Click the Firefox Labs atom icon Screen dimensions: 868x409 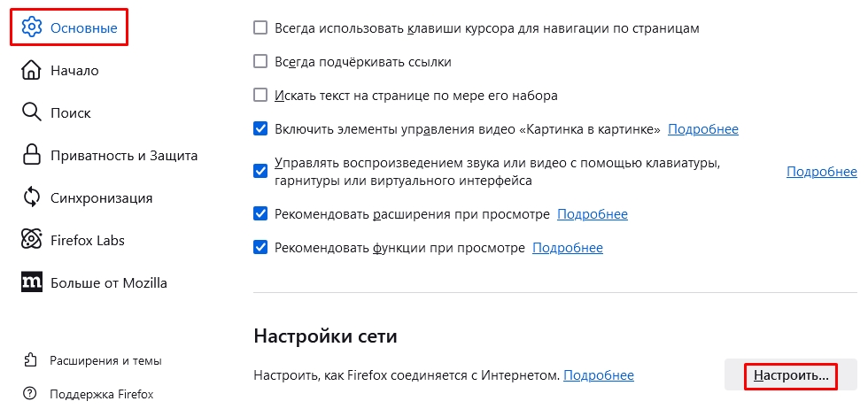pos(32,240)
